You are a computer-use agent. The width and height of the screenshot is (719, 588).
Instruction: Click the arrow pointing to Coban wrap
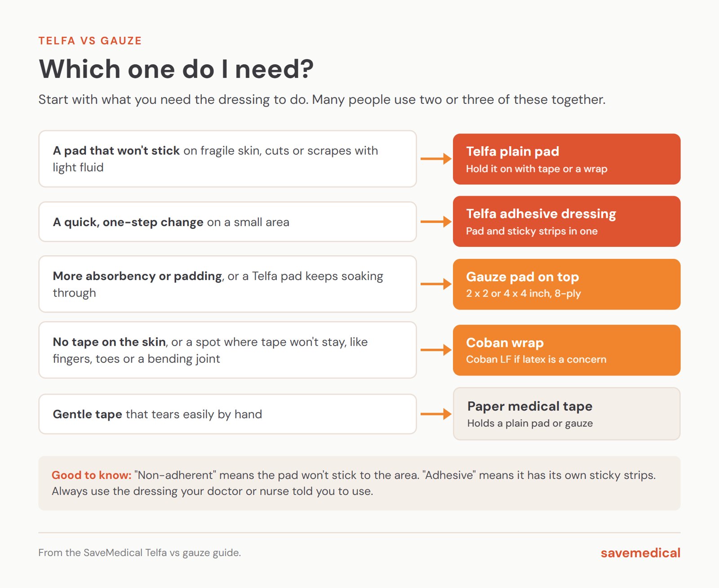(x=436, y=350)
